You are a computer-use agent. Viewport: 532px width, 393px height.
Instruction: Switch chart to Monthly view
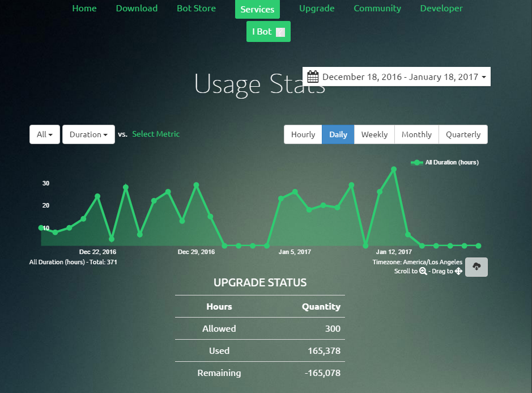pyautogui.click(x=416, y=134)
